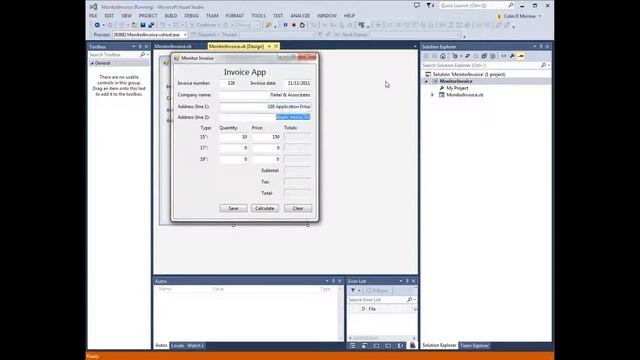The width and height of the screenshot is (640, 360).
Task: Open the Toolbox window options dropdown
Action: point(133,47)
